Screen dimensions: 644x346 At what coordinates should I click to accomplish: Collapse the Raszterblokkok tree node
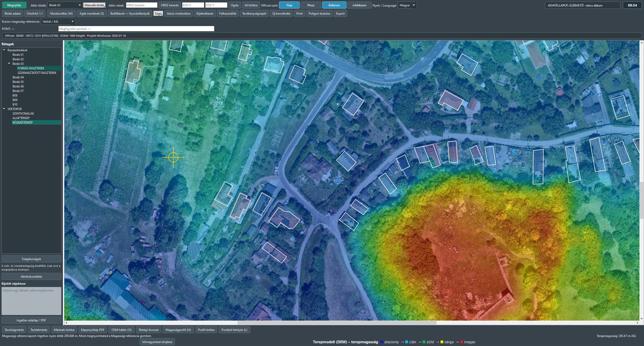(4, 50)
